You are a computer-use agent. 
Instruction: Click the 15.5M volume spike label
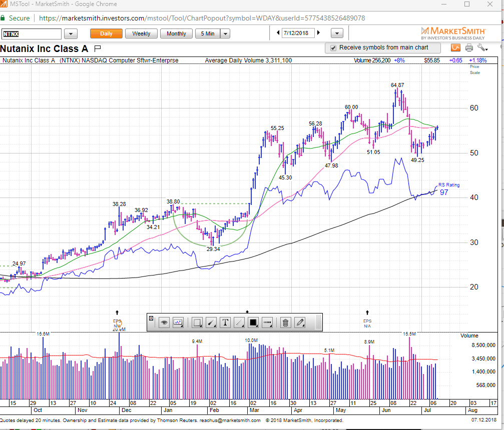(x=409, y=334)
